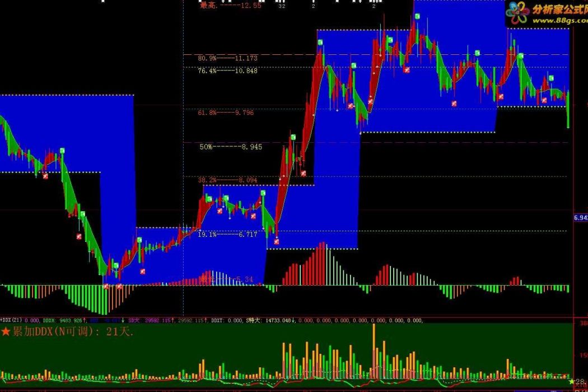Click the orange star before 累加DDX label
The height and width of the screenshot is (392, 588).
click(x=6, y=331)
